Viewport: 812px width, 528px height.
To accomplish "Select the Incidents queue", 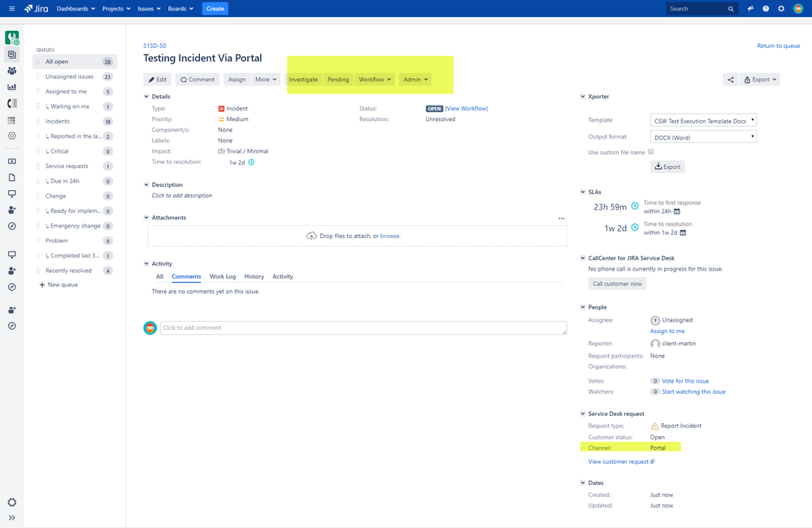I will 75,121.
